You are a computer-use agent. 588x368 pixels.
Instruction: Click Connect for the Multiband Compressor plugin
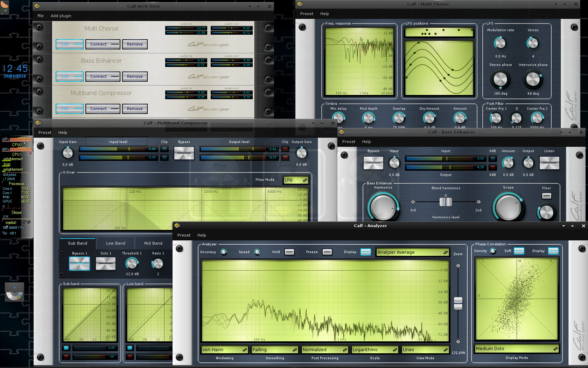(103, 109)
